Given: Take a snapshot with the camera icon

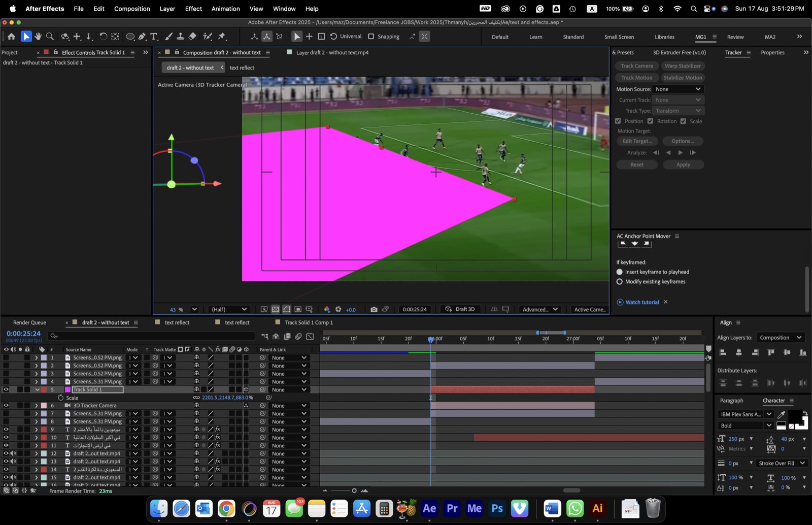Looking at the screenshot, I should [x=374, y=309].
